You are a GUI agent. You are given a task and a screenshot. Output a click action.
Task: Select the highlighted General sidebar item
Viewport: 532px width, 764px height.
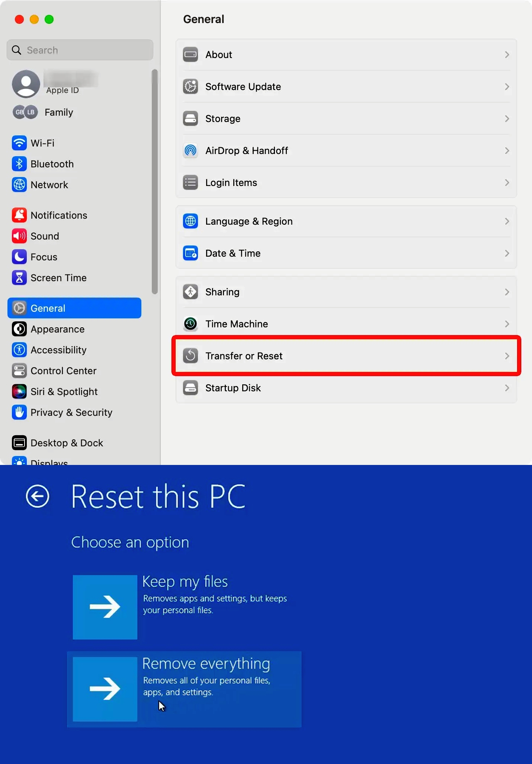coord(74,308)
